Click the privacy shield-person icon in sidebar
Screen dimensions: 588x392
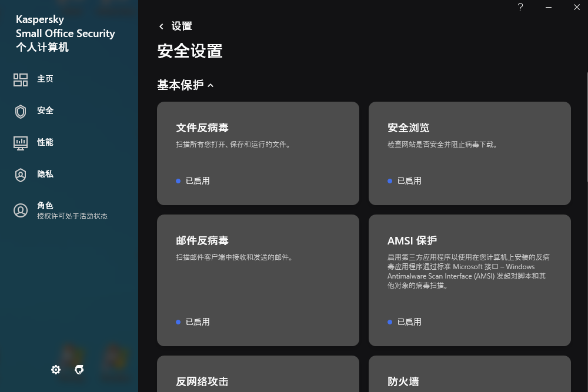coord(21,175)
